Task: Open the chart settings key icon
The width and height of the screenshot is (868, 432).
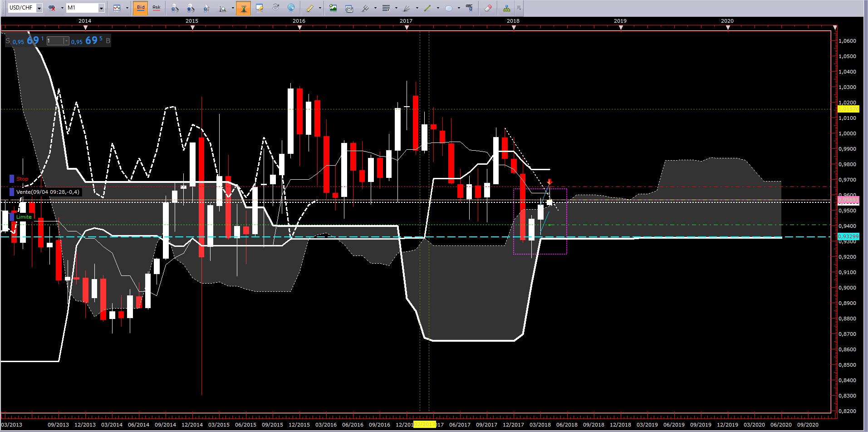Action: [x=260, y=8]
